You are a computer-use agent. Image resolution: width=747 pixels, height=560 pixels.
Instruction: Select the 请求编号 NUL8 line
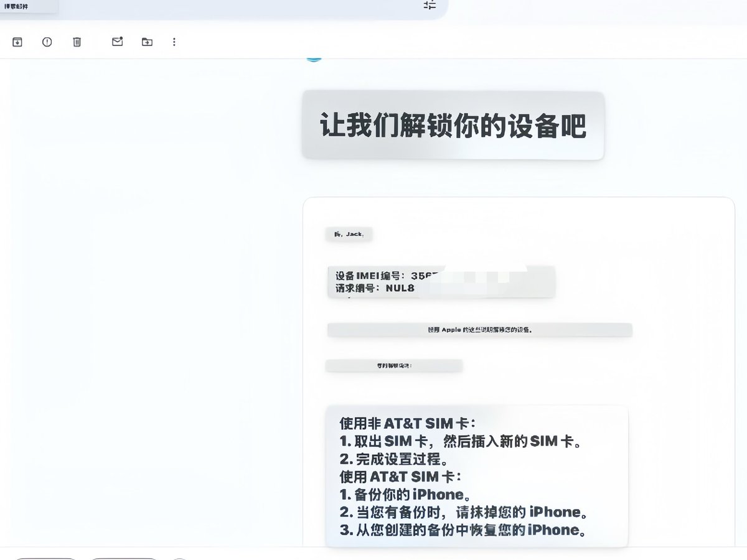tap(375, 288)
